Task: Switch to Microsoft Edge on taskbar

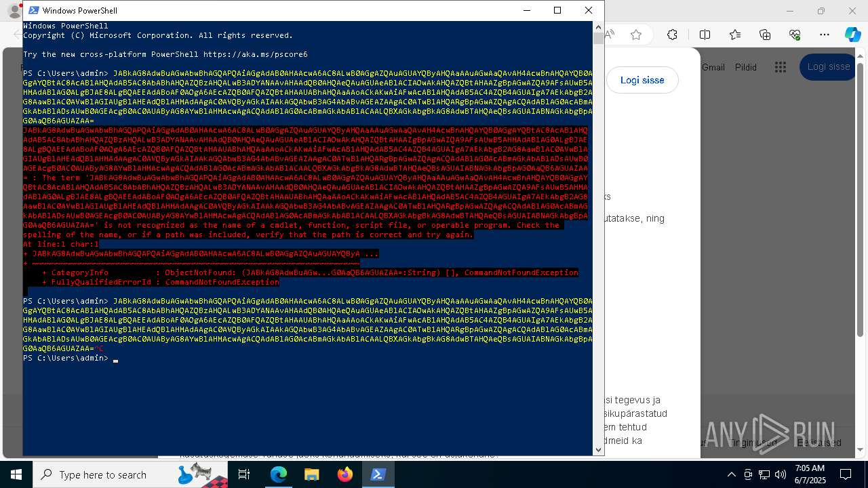Action: click(x=278, y=474)
